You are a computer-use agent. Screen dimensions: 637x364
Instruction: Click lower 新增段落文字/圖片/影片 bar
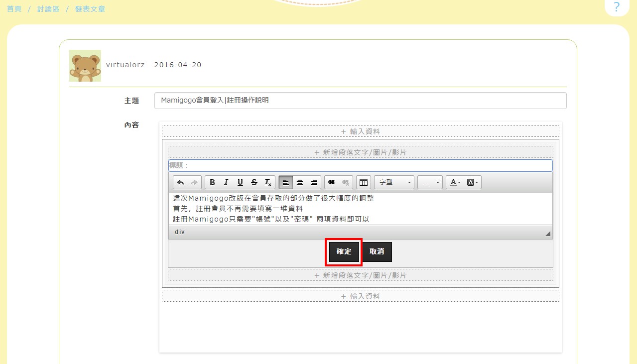pyautogui.click(x=361, y=275)
